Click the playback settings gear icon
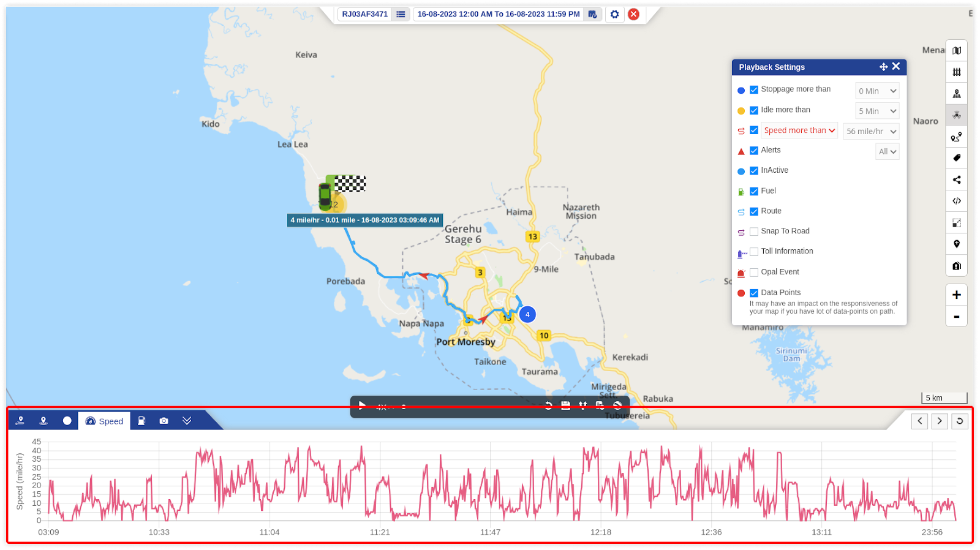This screenshot has height=550, width=980. coord(614,14)
